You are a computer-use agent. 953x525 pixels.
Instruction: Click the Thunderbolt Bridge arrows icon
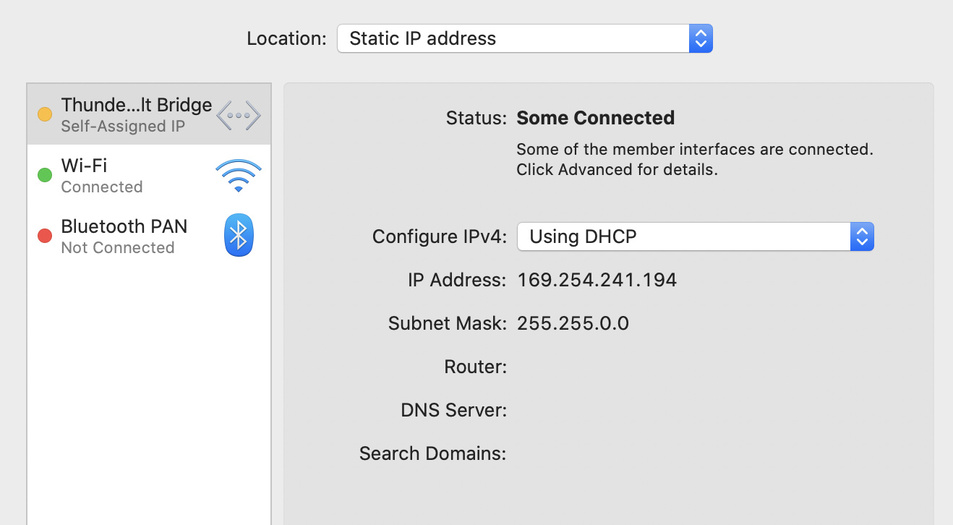point(238,115)
